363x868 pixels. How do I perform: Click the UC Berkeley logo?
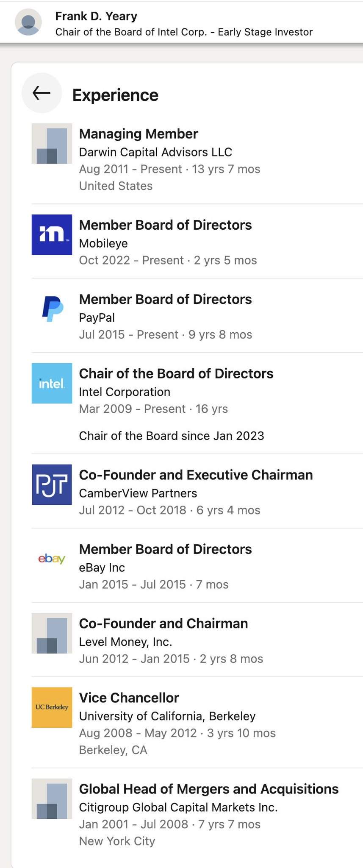coord(52,707)
